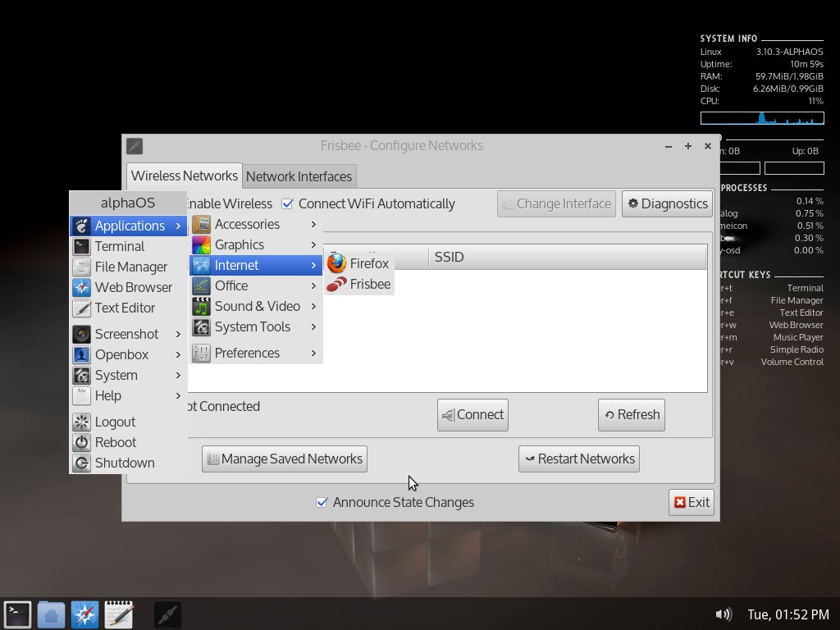Select File Manager menu entry
The height and width of the screenshot is (630, 840).
[x=129, y=267]
